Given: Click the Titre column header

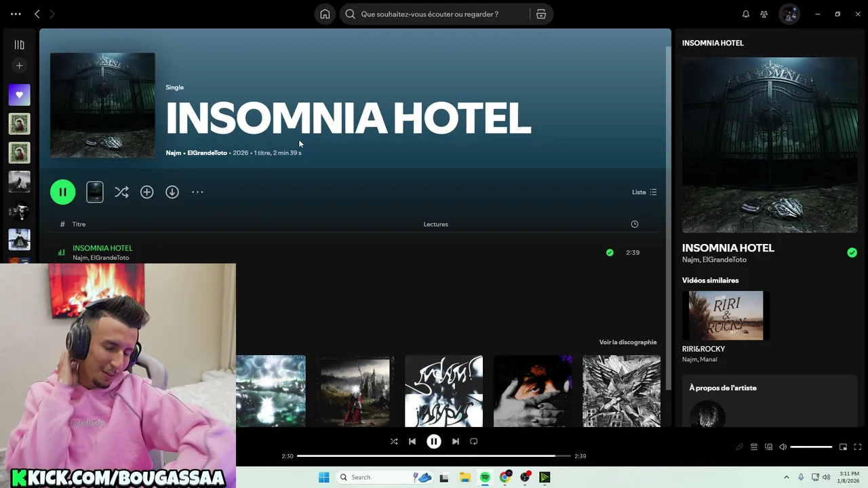Looking at the screenshot, I should tap(79, 224).
